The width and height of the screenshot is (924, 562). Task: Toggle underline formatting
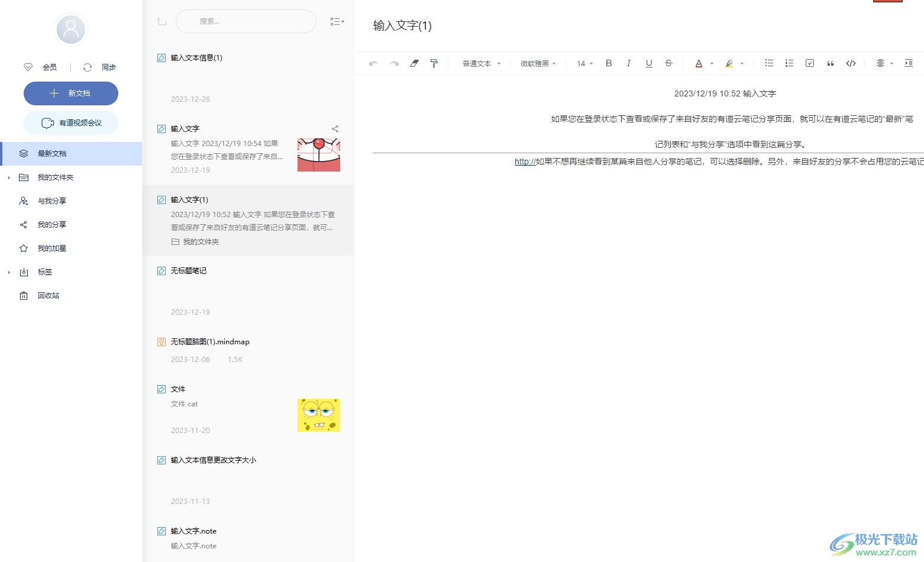pos(649,63)
